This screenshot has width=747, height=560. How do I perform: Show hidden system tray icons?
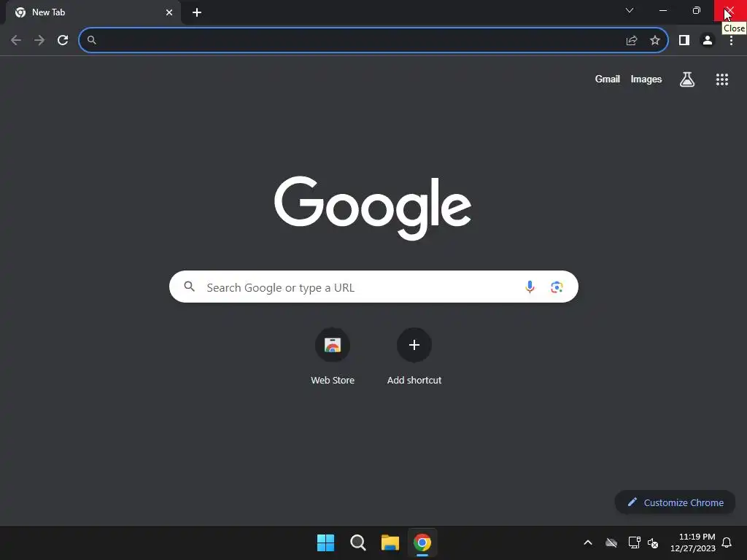click(x=588, y=542)
